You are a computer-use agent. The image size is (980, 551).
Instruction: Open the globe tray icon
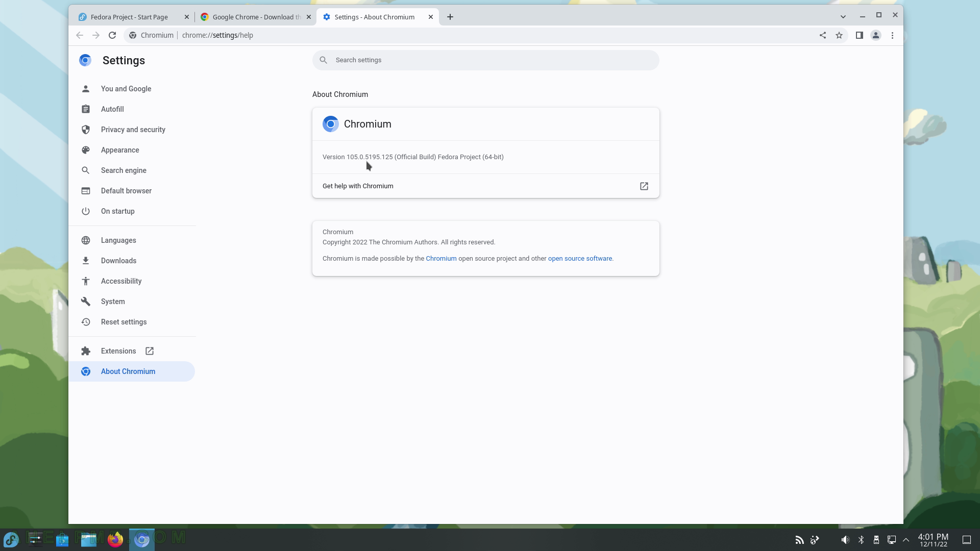coord(815,540)
